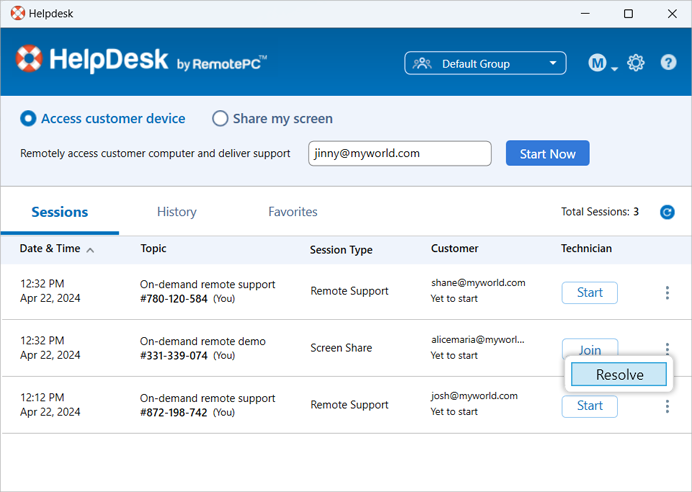Click the Helpdesk title bar app icon
The height and width of the screenshot is (492, 692).
pyautogui.click(x=18, y=13)
